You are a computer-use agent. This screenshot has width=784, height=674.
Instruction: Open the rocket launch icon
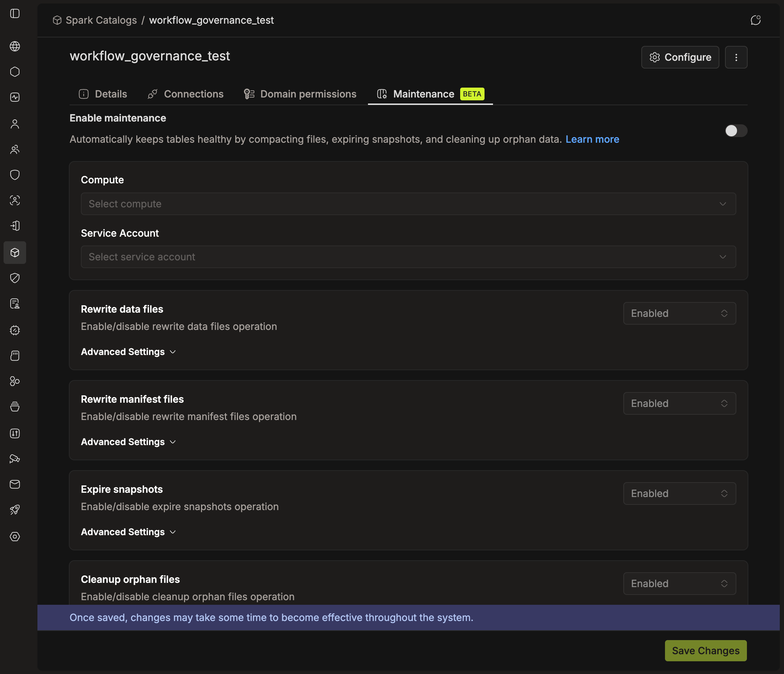pos(15,510)
